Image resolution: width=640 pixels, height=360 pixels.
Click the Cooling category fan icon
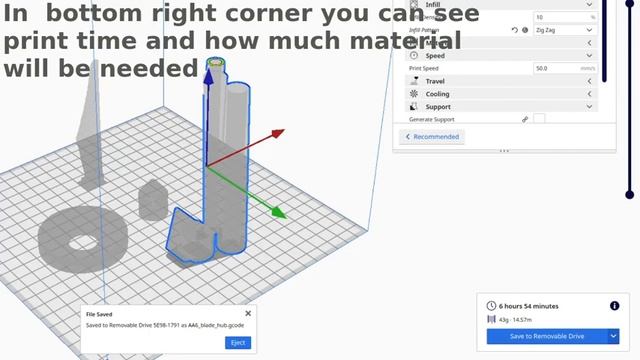414,94
